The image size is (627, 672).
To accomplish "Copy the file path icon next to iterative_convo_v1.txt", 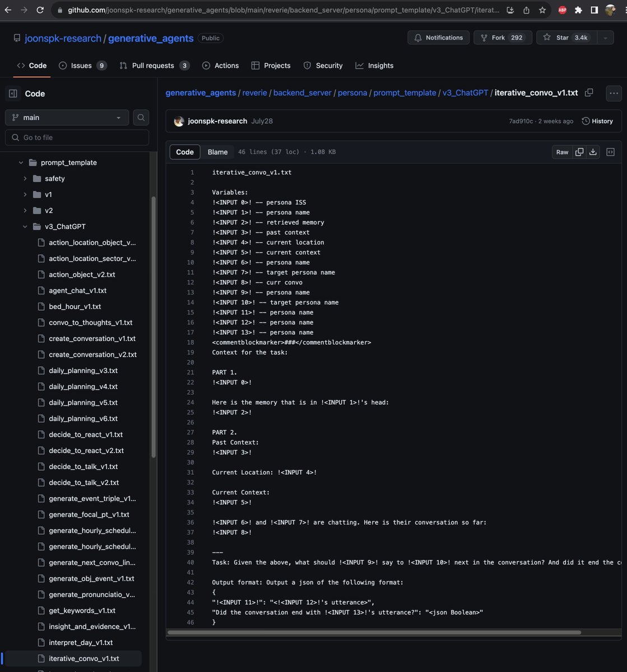I will 589,92.
